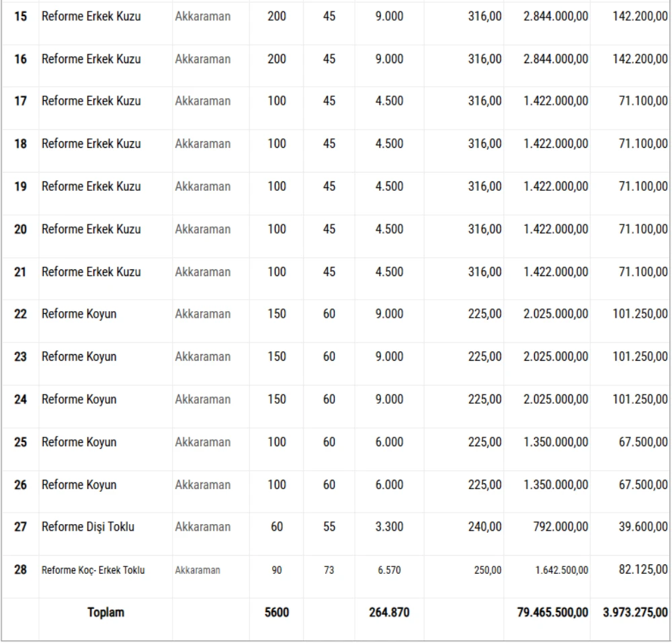
Task: Click amount 2.844.000,00 in row 15
Action: [556, 16]
